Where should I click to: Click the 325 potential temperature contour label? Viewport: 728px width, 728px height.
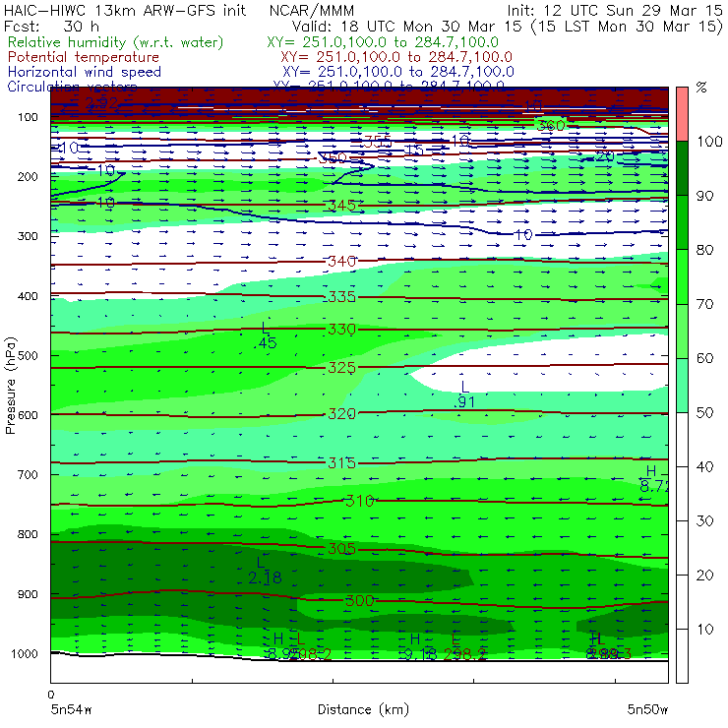click(341, 368)
